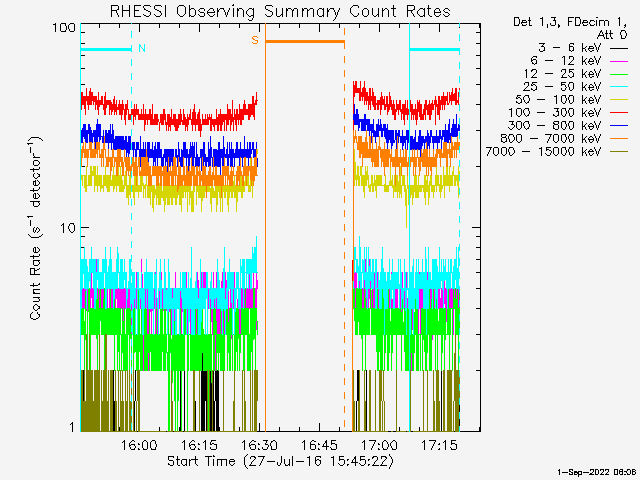Click the 16:45 x-axis tick label
Screen dimensions: 640x480
pos(319,445)
